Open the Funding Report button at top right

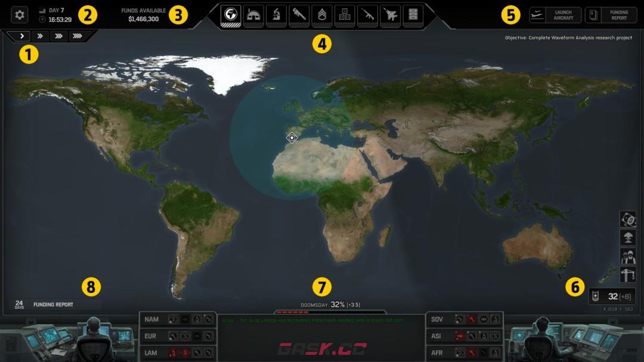(x=611, y=15)
